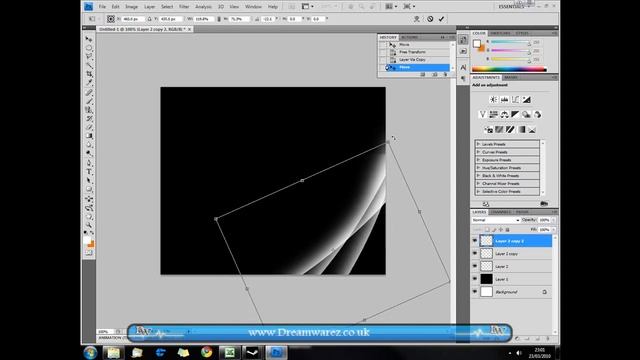Hide the Background layer
The image size is (640, 360).
point(475,292)
